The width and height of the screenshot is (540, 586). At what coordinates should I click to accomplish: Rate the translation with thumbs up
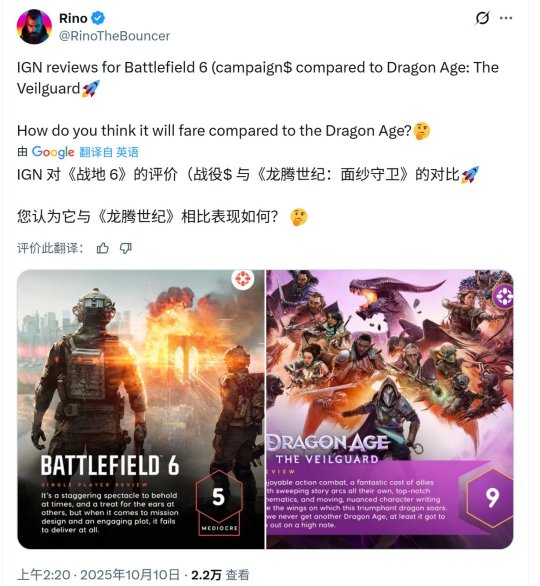103,248
